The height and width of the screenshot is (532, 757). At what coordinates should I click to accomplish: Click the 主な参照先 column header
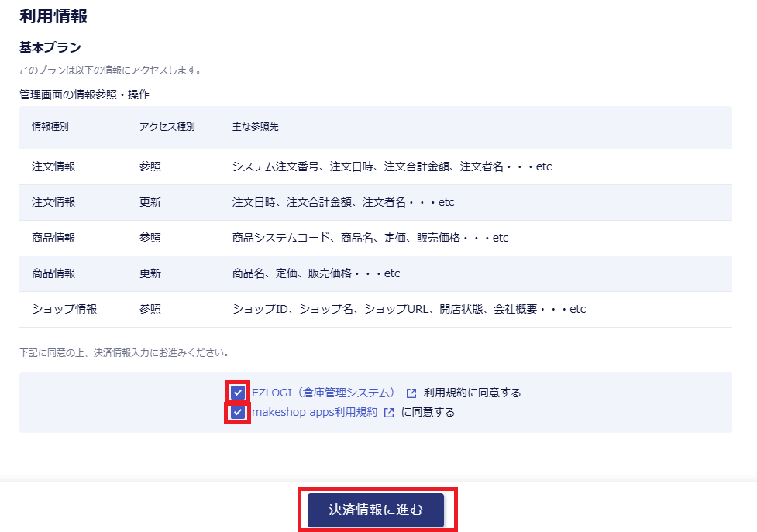point(255,127)
